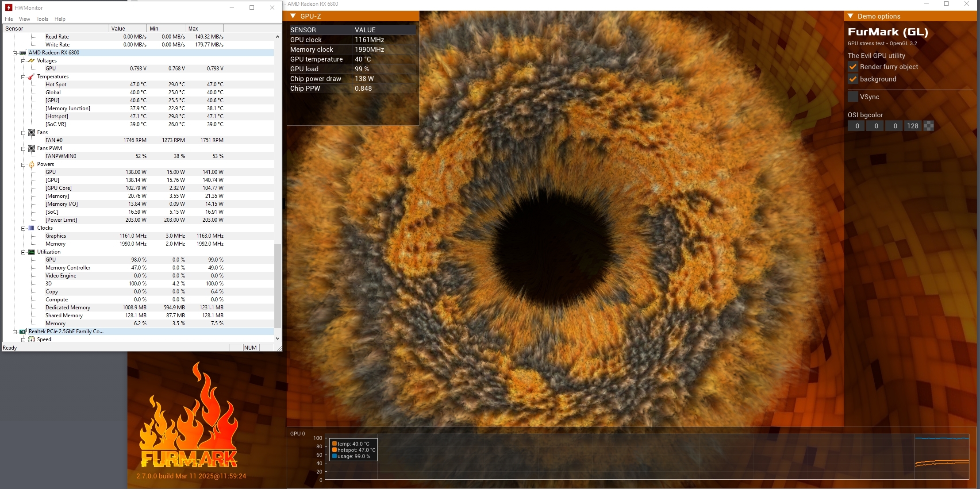Click the OSI bgcolor alpha field showing 128
Screen dimensions: 980x489
coord(912,126)
